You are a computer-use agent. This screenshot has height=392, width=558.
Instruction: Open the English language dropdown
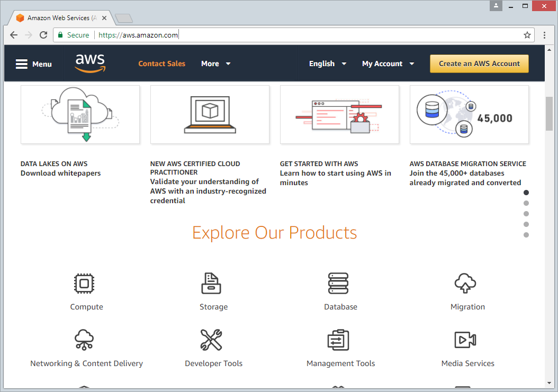point(327,63)
